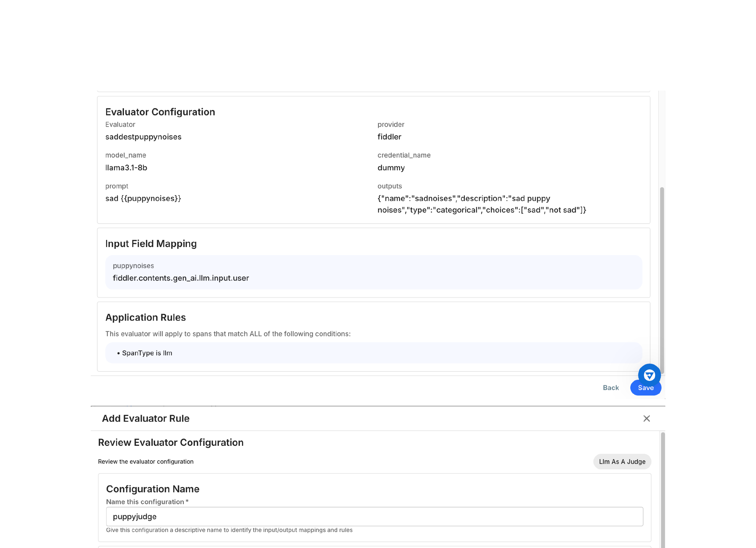Click the llama3.1-8b model name value
The image size is (756, 548).
pos(126,168)
